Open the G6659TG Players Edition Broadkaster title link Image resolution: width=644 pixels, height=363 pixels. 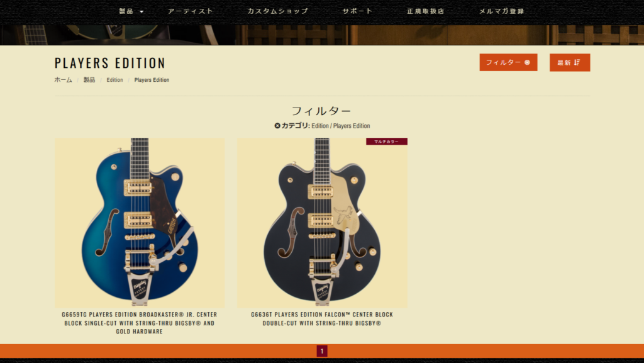click(140, 323)
